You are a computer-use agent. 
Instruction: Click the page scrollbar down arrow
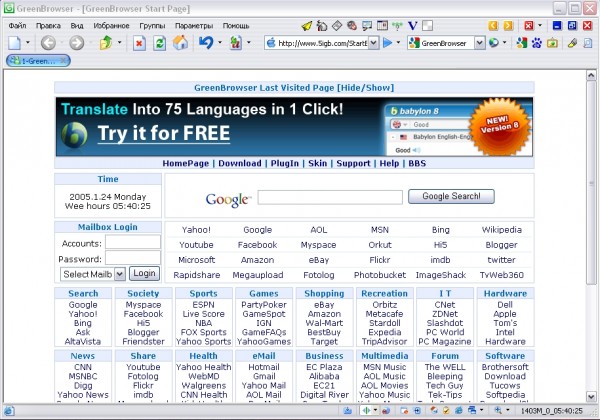point(591,396)
